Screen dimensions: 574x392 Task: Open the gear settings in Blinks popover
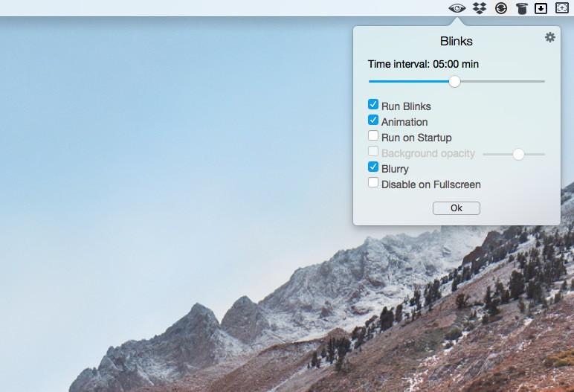550,37
